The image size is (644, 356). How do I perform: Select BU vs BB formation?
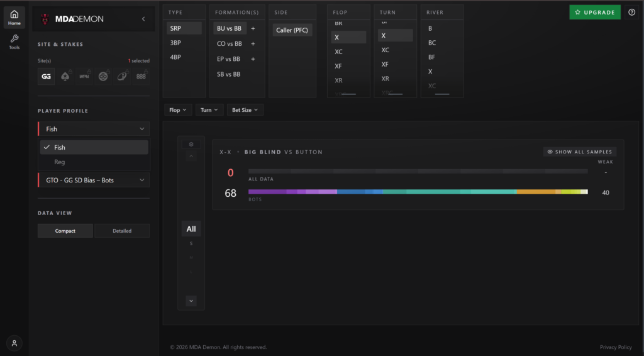click(229, 28)
